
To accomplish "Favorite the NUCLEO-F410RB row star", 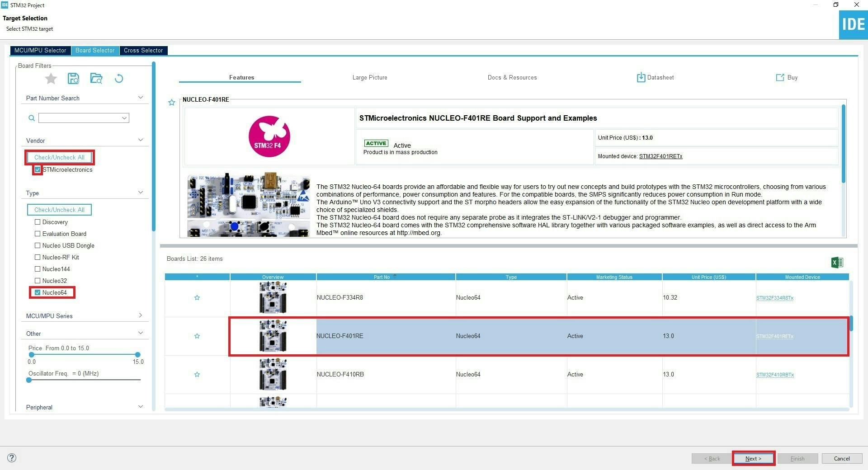I will coord(197,374).
